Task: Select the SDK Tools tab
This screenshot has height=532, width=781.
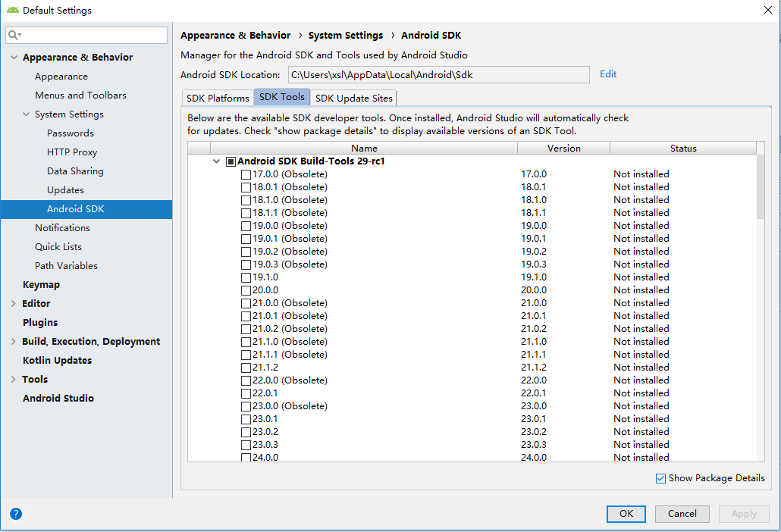Action: click(282, 97)
